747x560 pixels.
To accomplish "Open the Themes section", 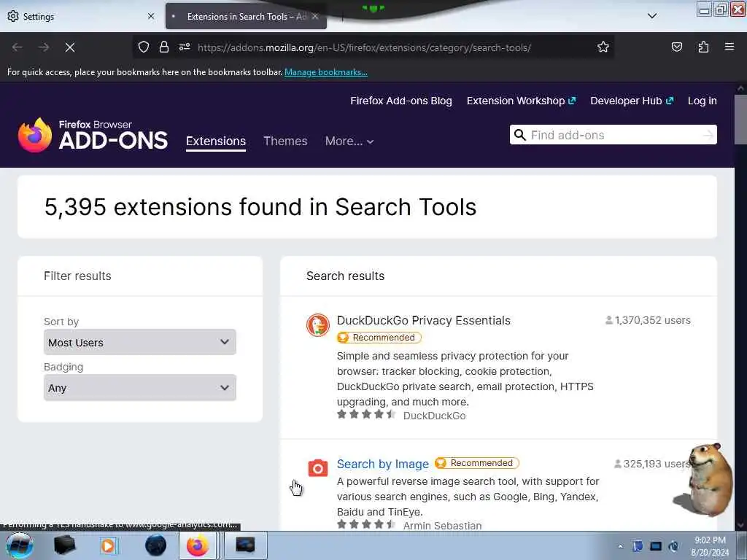I will coord(285,141).
